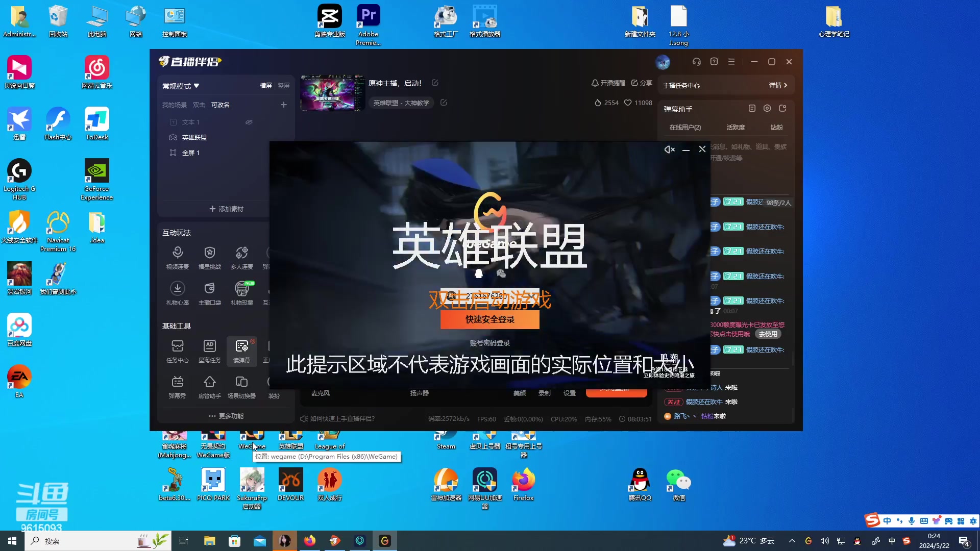Select 竖屏 tab in layout switcher
980x551 pixels.
pyautogui.click(x=284, y=84)
